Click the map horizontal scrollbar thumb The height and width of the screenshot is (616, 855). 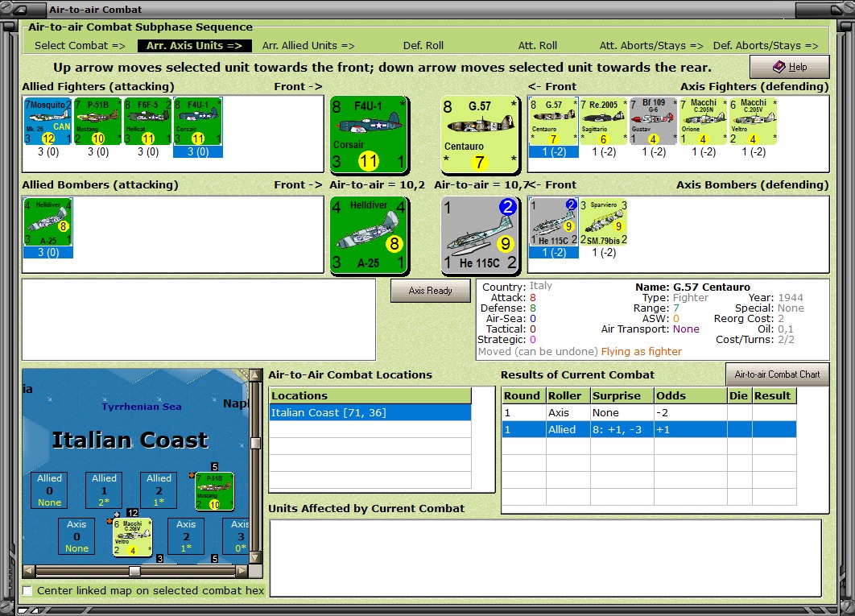tap(134, 571)
